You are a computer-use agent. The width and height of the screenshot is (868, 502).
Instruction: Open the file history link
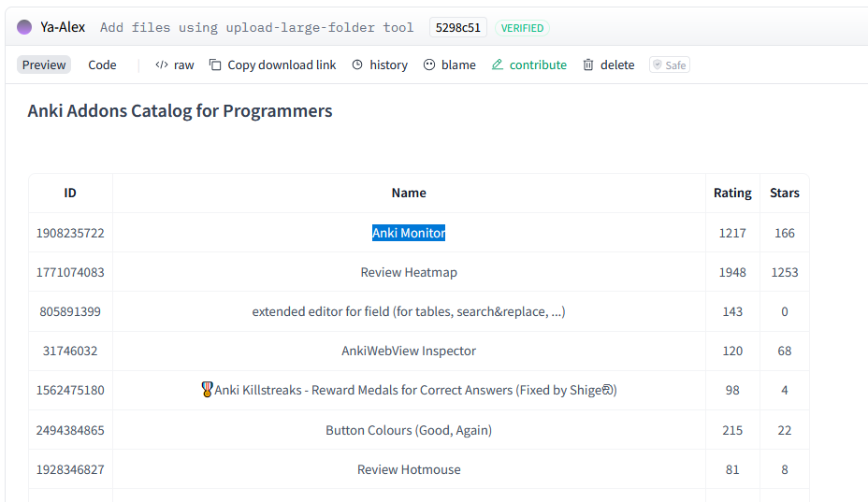point(388,65)
